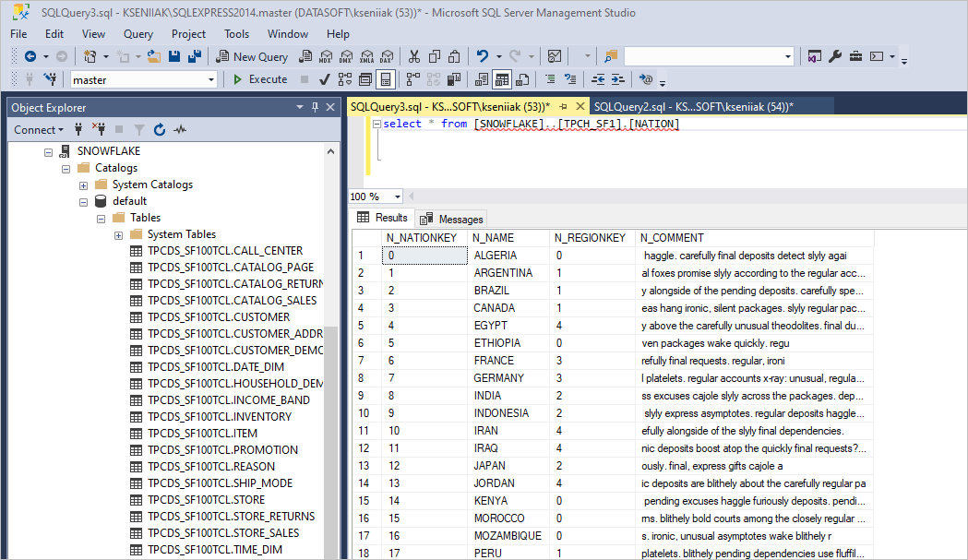Unpin the SQLQuery3 tab
This screenshot has width=968, height=560.
pyautogui.click(x=564, y=106)
